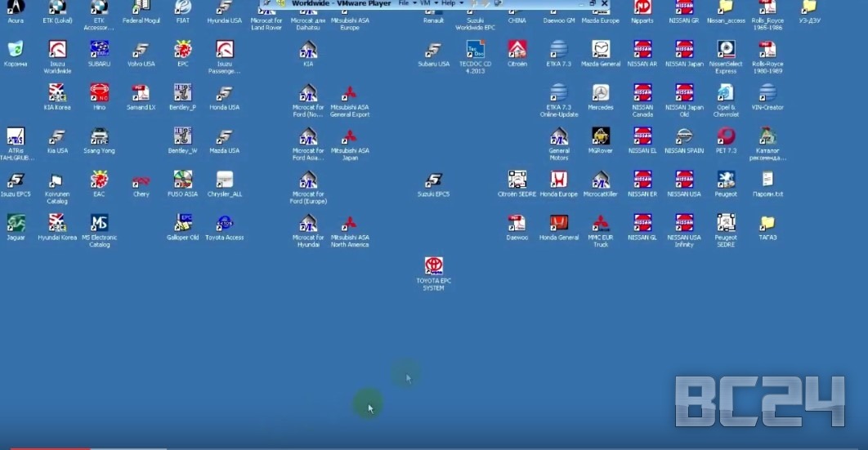Select the Suzuki EPC5 icon
868x450 pixels.
(x=433, y=180)
